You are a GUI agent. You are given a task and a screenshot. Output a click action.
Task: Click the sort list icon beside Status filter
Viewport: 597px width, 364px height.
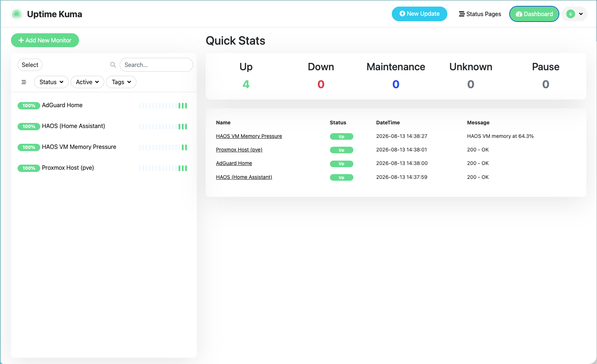[24, 82]
